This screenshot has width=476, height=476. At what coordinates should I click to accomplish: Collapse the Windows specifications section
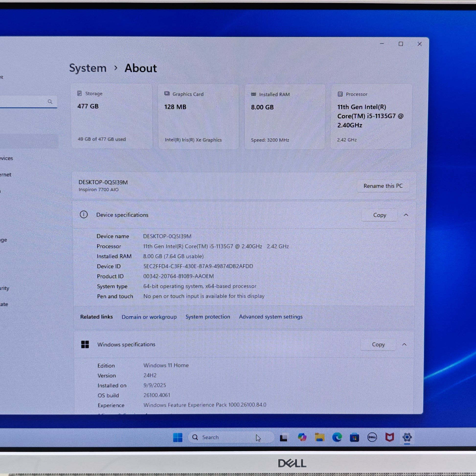[404, 344]
